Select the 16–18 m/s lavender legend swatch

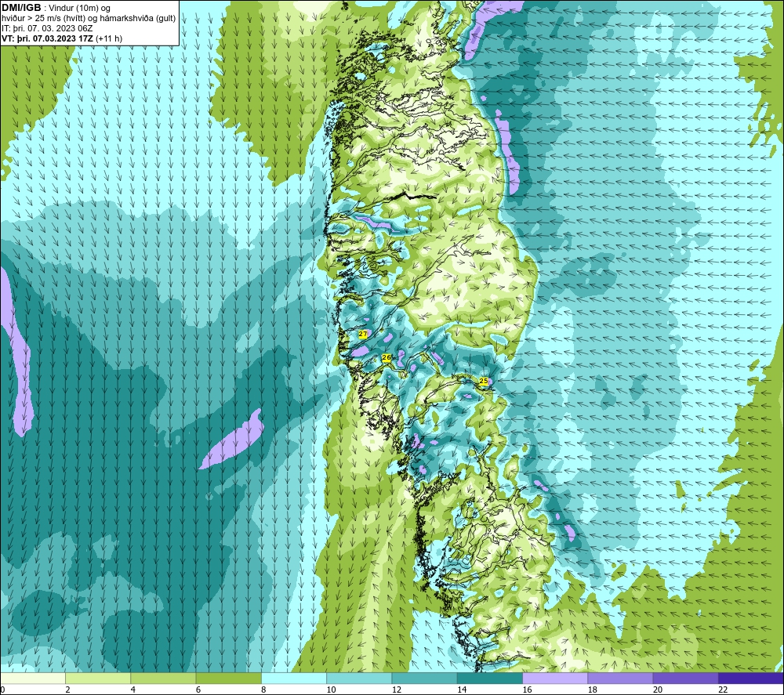[x=555, y=678]
